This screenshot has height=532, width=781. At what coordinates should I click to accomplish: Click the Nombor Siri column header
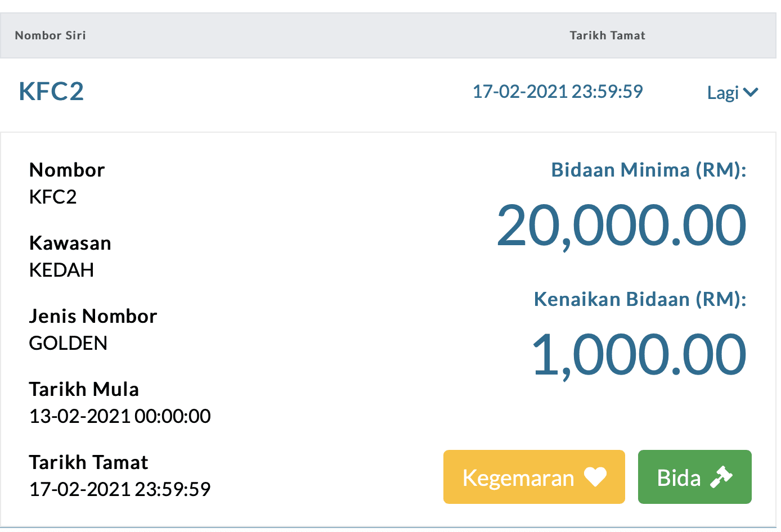[51, 35]
